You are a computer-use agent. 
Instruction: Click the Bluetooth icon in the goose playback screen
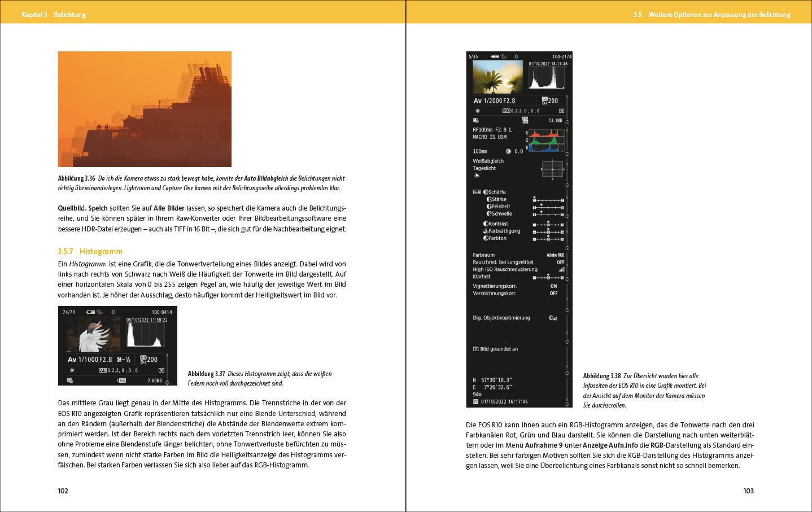pyautogui.click(x=113, y=312)
